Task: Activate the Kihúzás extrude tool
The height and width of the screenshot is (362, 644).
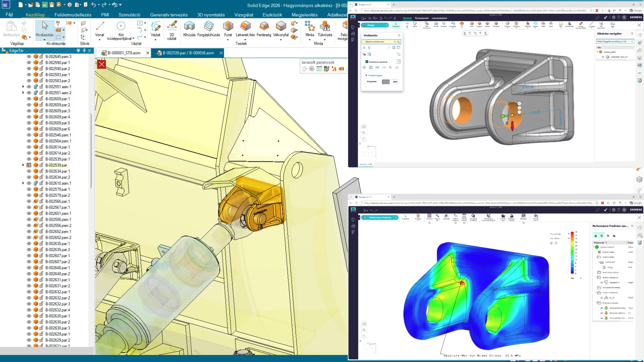Action: pos(189,29)
